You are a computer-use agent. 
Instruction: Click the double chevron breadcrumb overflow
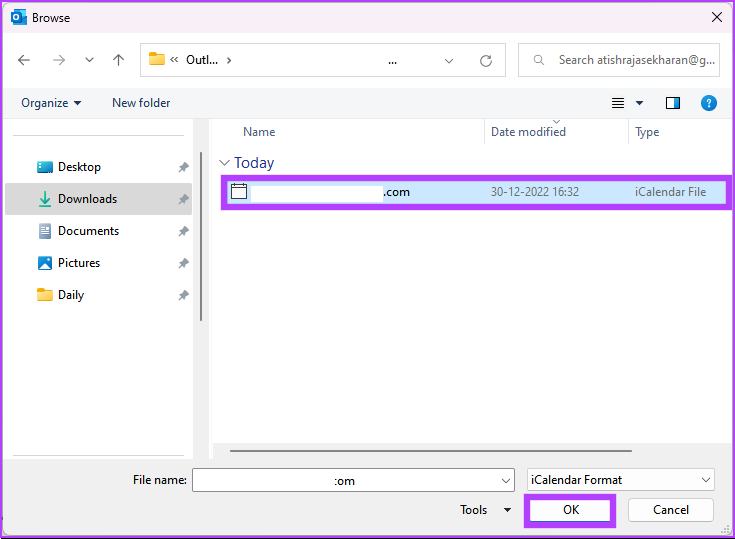[x=174, y=60]
